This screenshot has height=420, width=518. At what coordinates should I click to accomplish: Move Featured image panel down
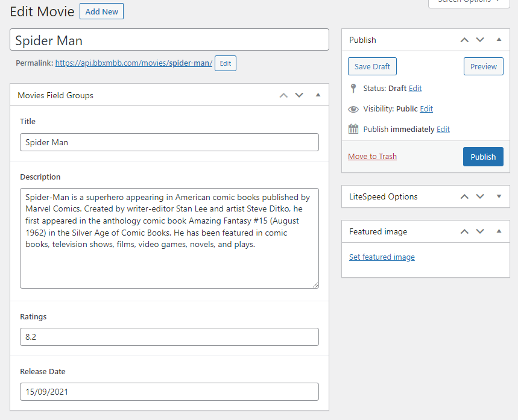tap(480, 232)
